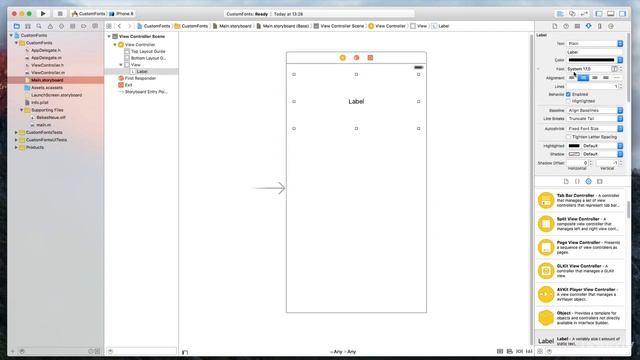Expand the Products group
Image resolution: width=640 pixels, height=360 pixels.
pyautogui.click(x=16, y=147)
